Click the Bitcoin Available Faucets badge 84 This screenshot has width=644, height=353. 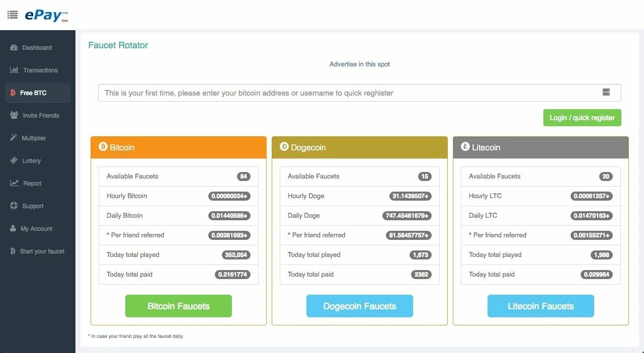(244, 176)
